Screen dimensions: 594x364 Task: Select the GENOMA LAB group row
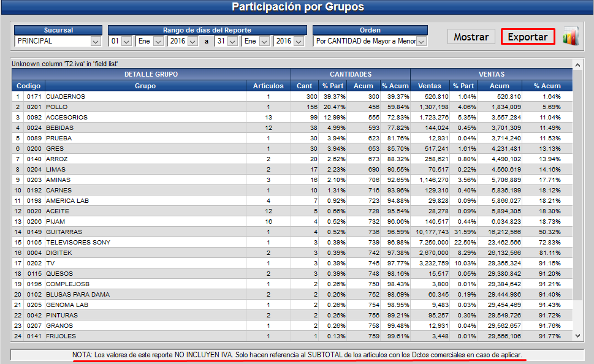pos(292,305)
